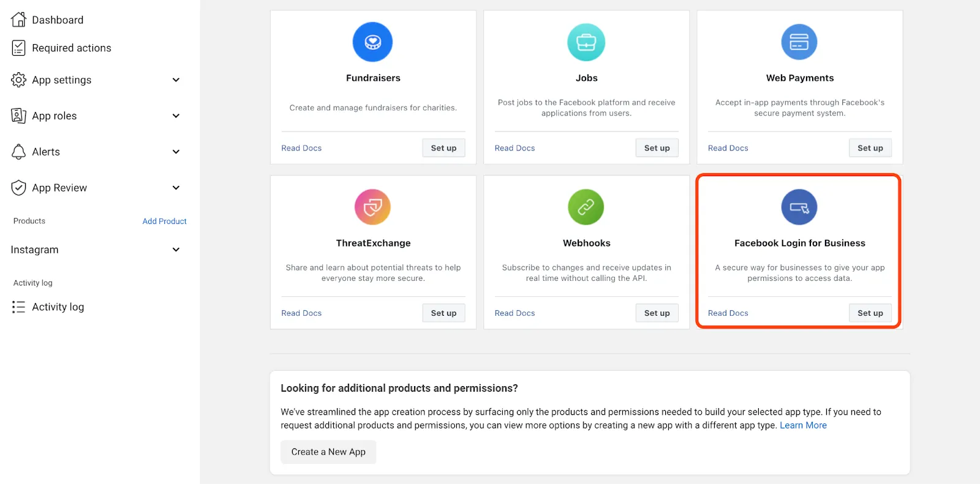
Task: Click the ThreatExchange card title
Action: coord(373,244)
